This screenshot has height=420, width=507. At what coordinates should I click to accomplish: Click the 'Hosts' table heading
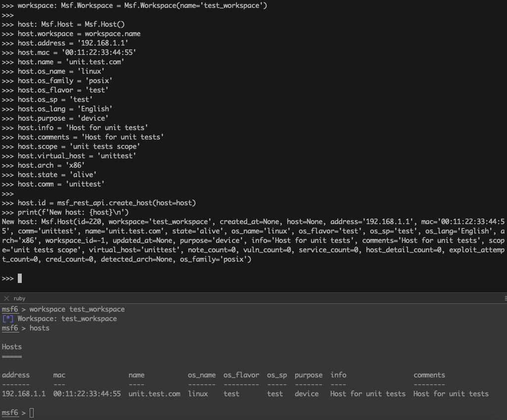tap(12, 347)
